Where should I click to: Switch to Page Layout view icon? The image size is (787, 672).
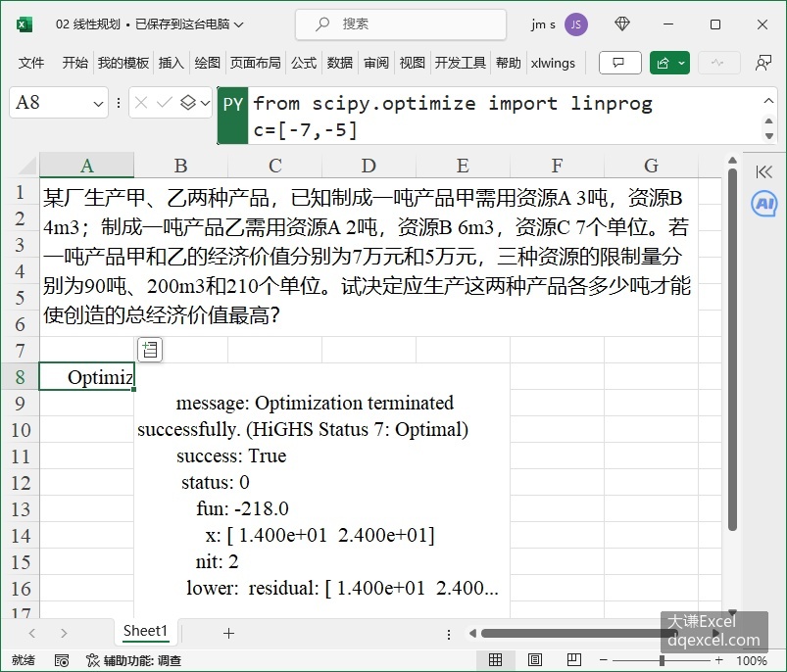pyautogui.click(x=535, y=660)
